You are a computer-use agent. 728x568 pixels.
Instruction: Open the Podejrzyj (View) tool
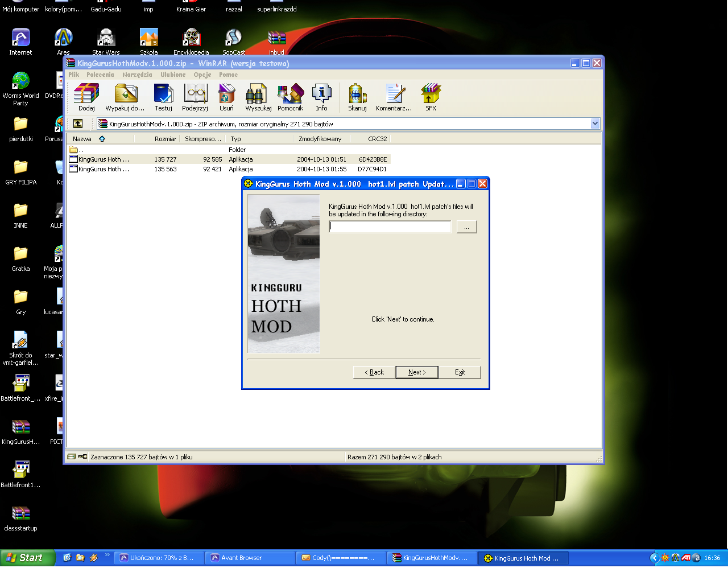(195, 96)
